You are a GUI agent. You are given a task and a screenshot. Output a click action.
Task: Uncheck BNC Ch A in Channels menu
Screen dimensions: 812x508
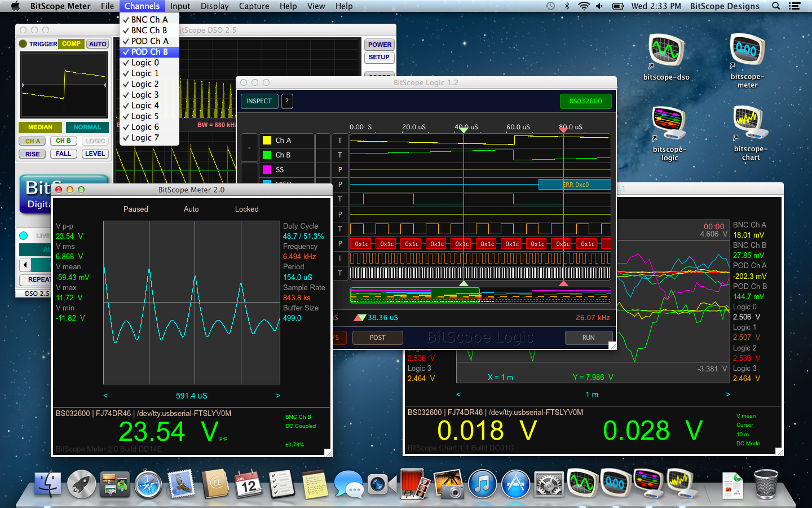tap(149, 19)
